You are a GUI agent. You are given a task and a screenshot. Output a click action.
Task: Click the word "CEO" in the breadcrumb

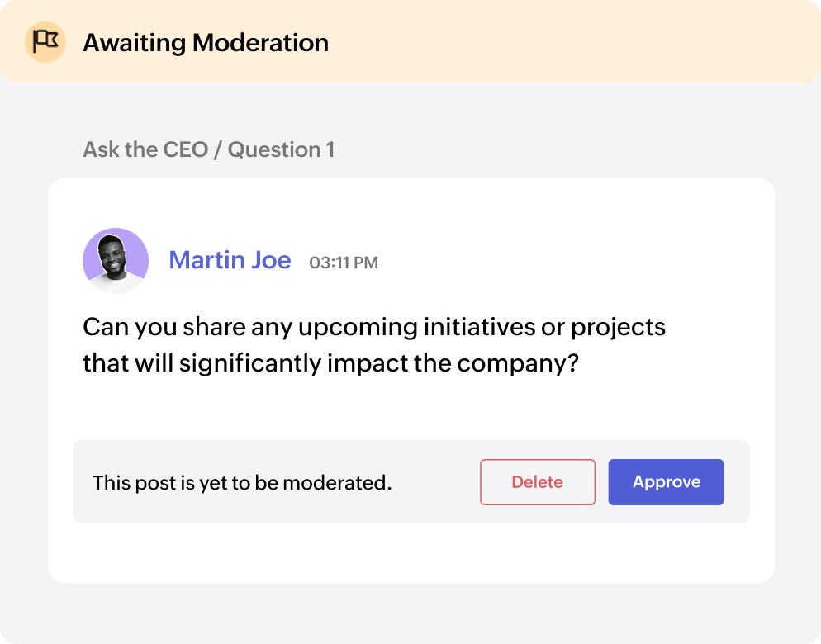coord(183,149)
